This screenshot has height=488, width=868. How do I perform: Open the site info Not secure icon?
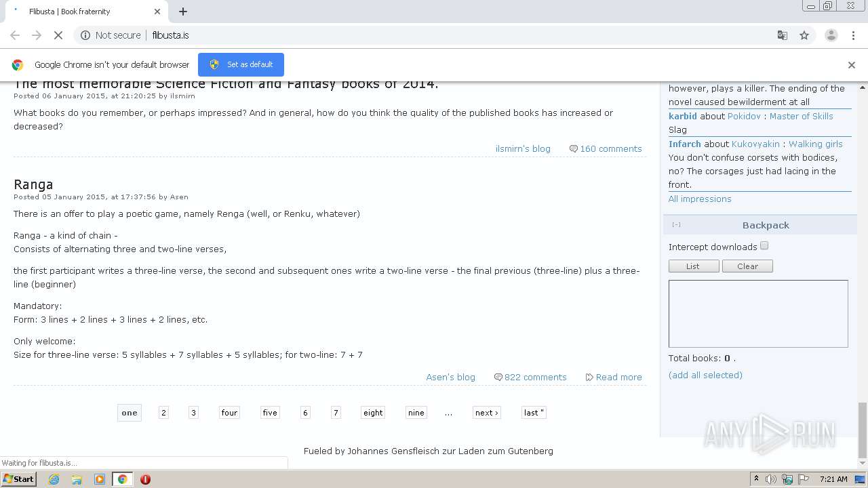pyautogui.click(x=85, y=35)
